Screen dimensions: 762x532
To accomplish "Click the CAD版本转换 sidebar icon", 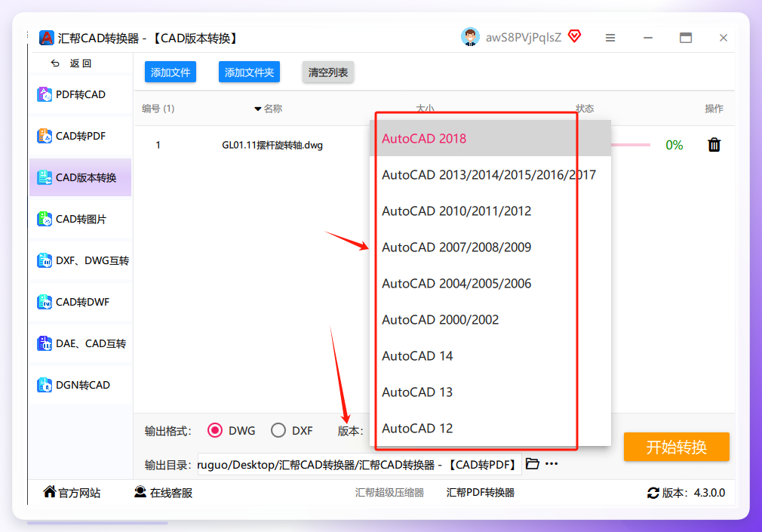I will [x=45, y=177].
